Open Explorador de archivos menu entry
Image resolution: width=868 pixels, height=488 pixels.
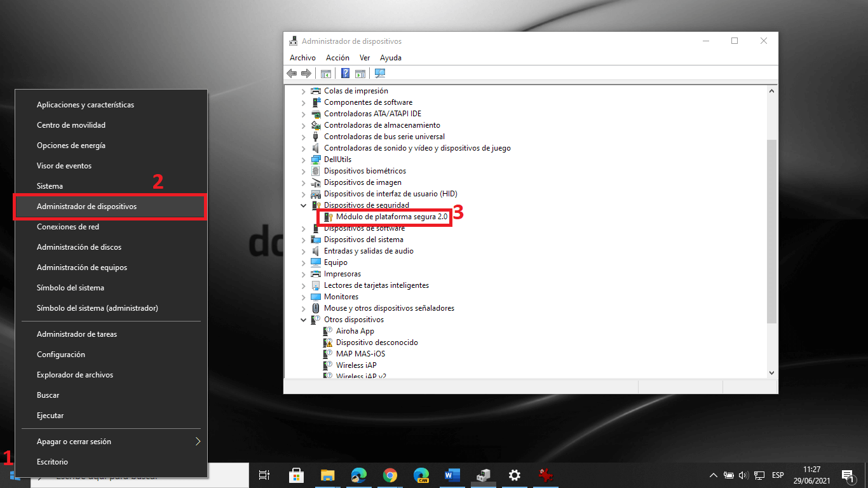[111, 375]
